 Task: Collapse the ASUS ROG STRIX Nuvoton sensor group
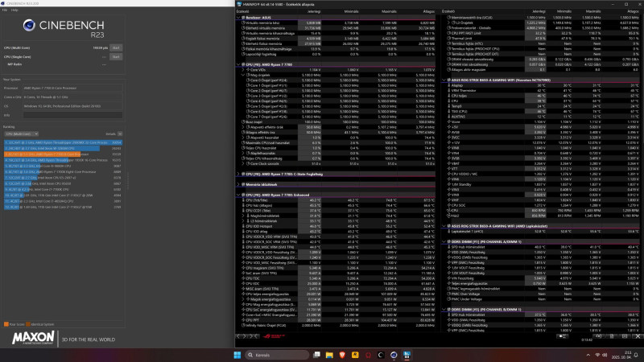[444, 80]
